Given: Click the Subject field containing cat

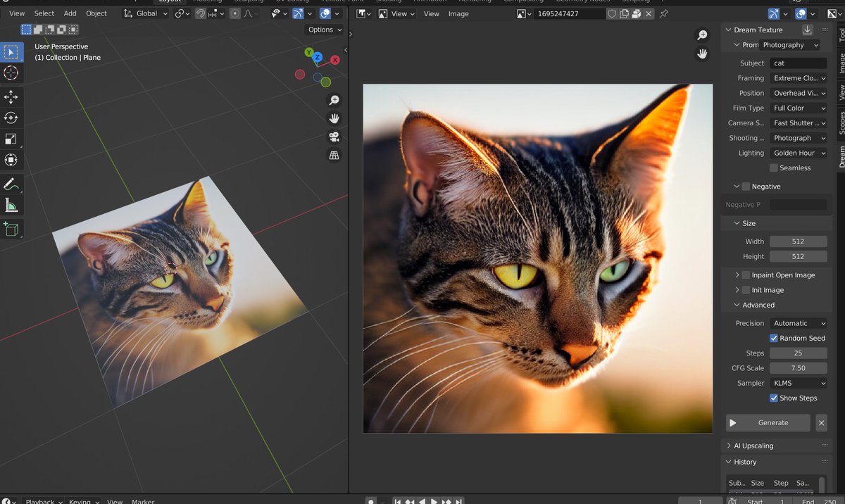Looking at the screenshot, I should [799, 63].
